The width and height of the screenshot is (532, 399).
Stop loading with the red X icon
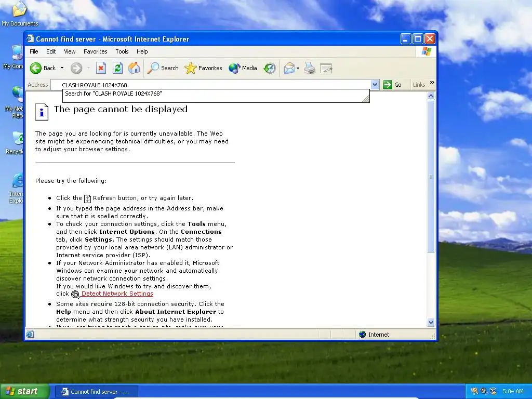(x=101, y=68)
